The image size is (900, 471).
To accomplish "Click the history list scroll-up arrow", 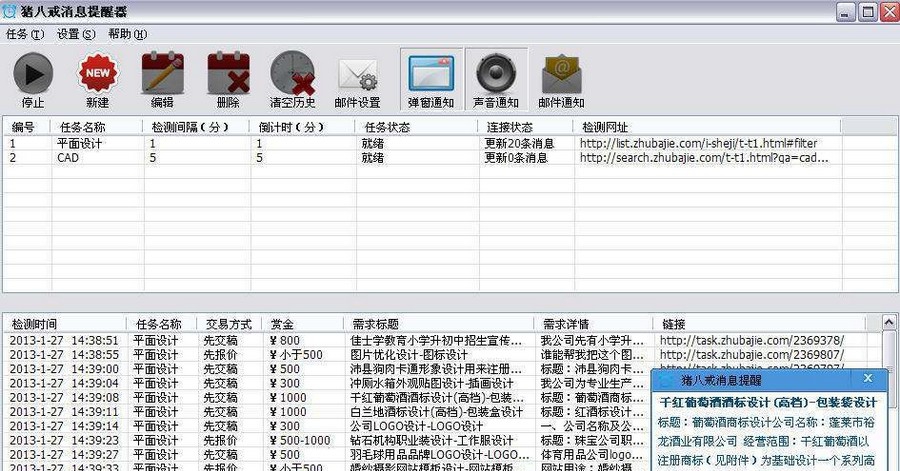I will tap(888, 322).
